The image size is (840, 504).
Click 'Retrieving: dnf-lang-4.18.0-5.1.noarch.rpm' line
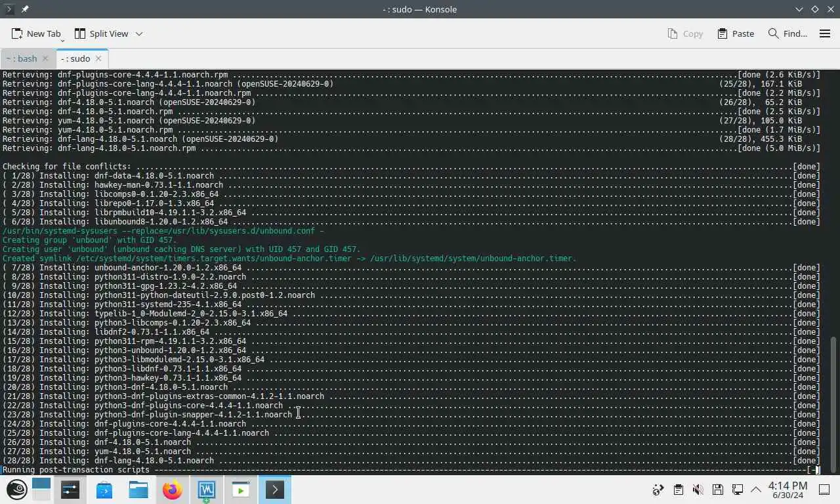[411, 148]
